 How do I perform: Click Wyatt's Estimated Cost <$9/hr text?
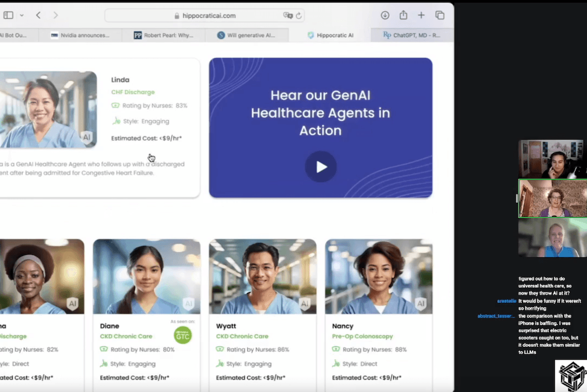(x=250, y=378)
